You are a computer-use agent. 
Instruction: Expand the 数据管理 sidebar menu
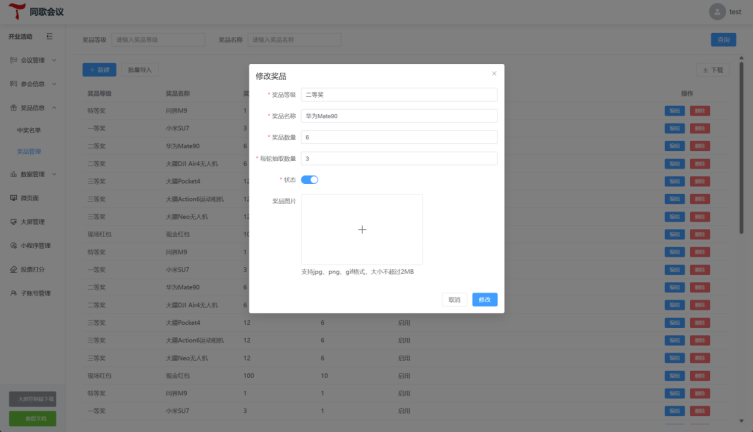33,174
